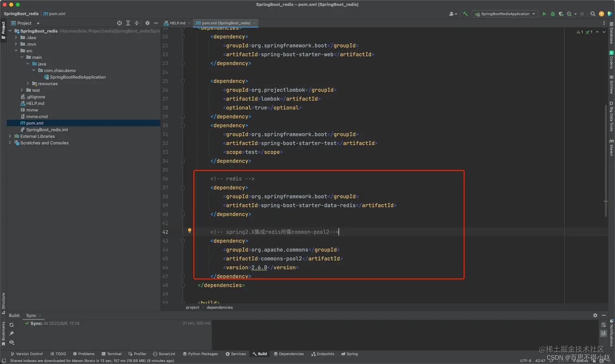Click the dependencies breadcrumb below the editor
This screenshot has width=615, height=364.
[220, 308]
